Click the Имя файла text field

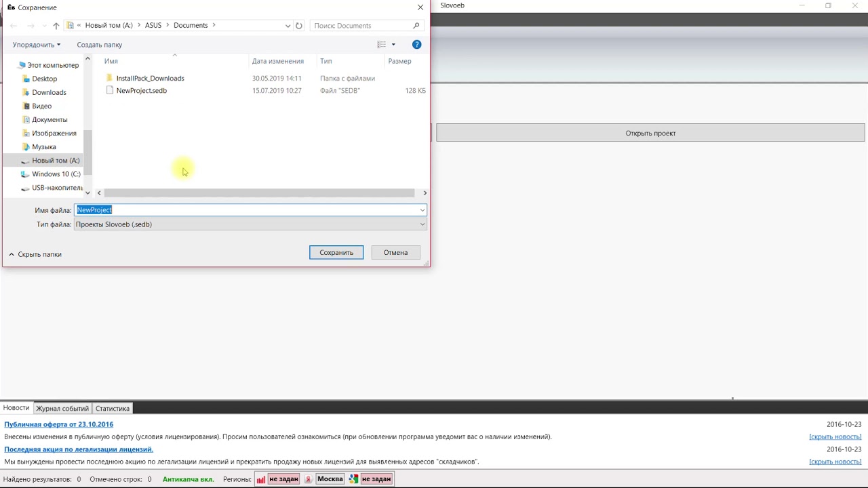245,210
